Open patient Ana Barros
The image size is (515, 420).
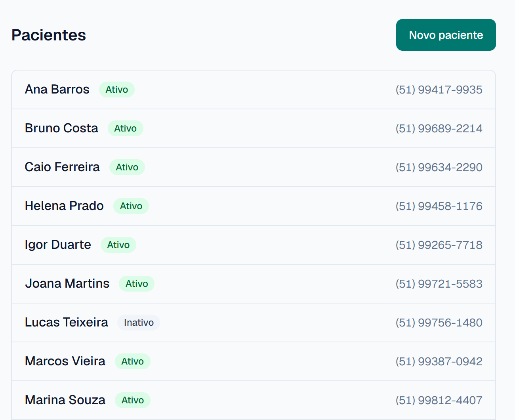coord(254,90)
